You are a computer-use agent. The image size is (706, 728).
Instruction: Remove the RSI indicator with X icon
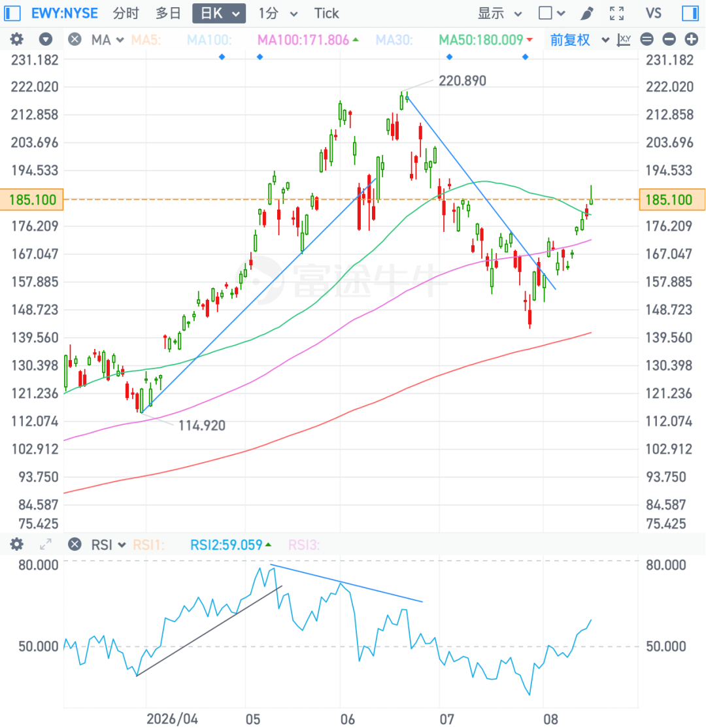coord(75,544)
